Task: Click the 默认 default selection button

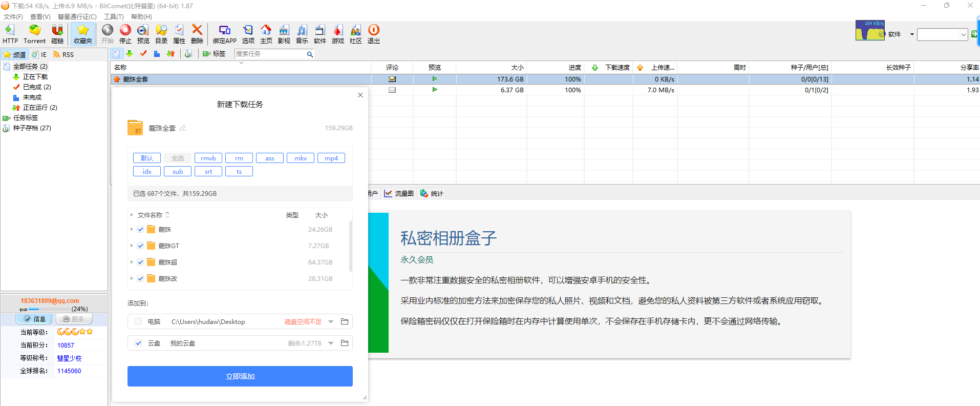Action: [147, 158]
